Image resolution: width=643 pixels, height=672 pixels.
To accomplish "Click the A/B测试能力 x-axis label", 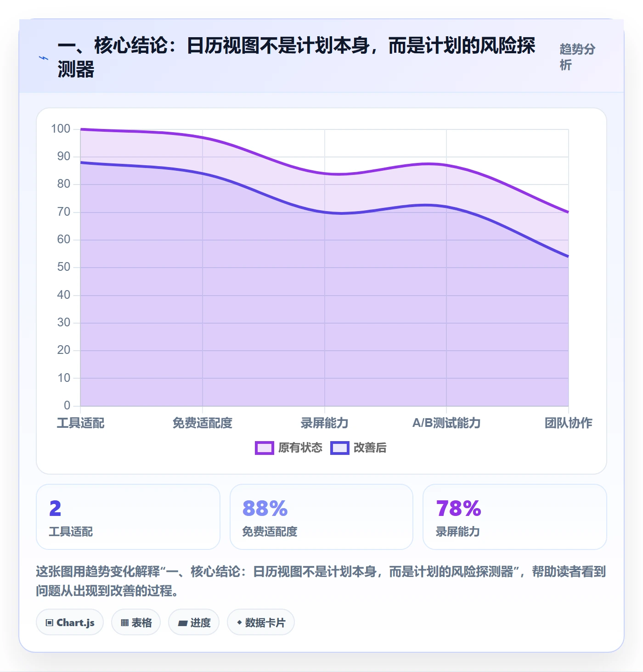I will pos(446,423).
